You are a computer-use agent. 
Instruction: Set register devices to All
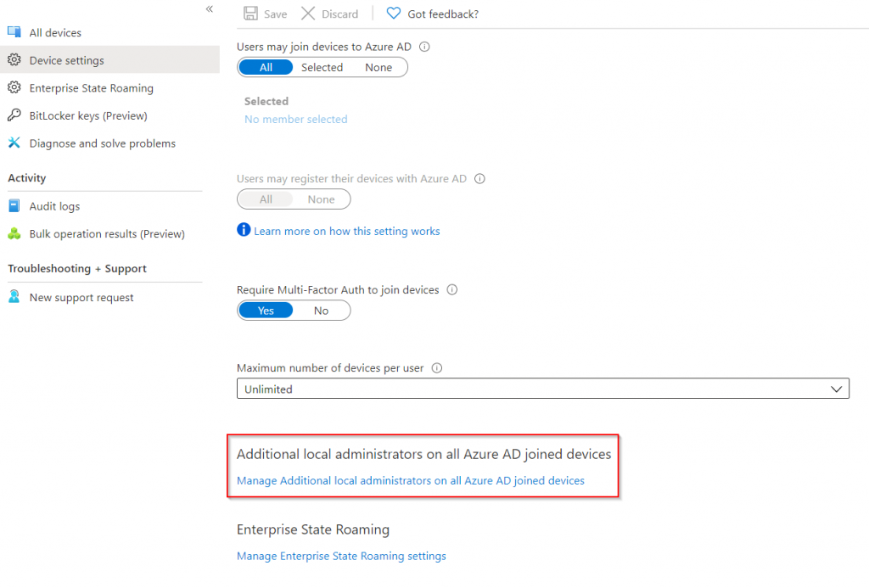click(x=266, y=199)
